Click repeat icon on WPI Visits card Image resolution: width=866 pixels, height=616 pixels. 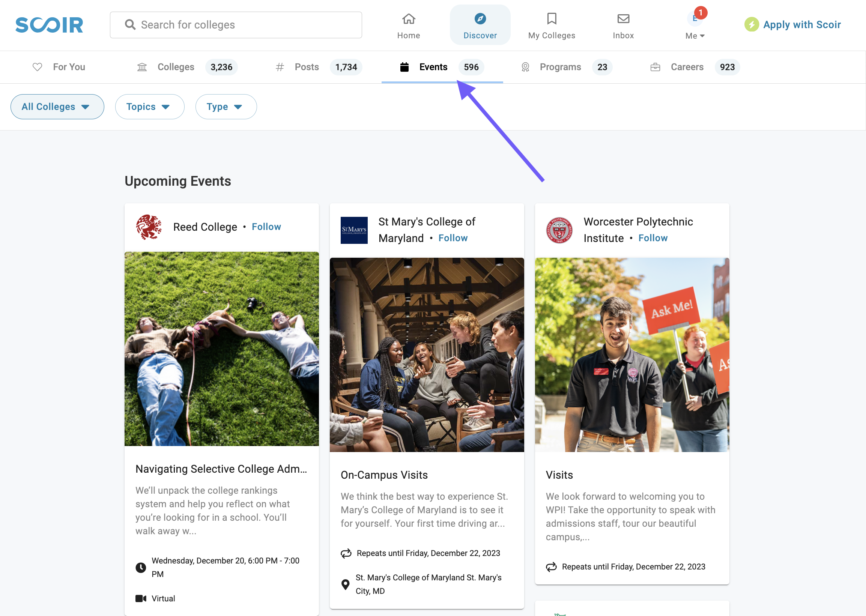point(551,566)
